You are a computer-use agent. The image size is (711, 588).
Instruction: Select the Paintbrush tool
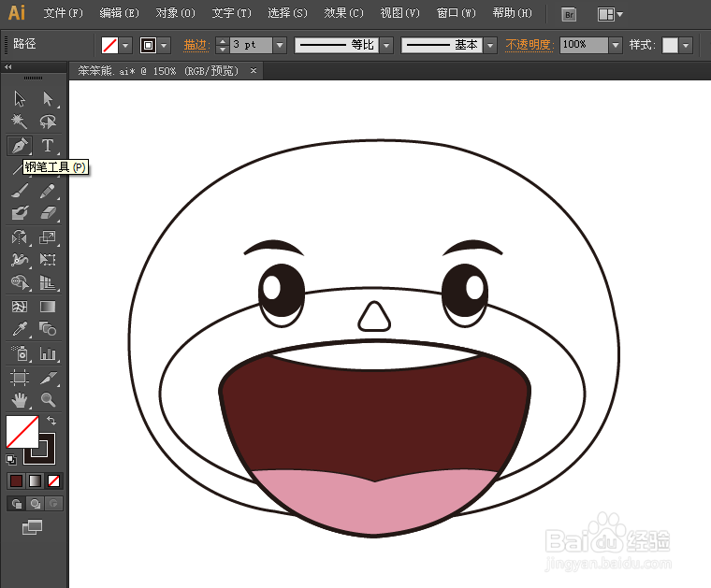(20, 191)
